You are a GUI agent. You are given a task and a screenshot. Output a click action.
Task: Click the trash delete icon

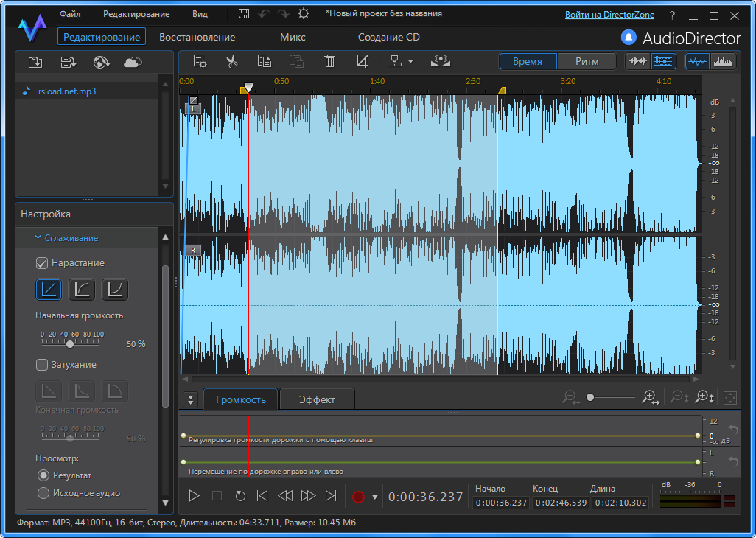pos(329,62)
